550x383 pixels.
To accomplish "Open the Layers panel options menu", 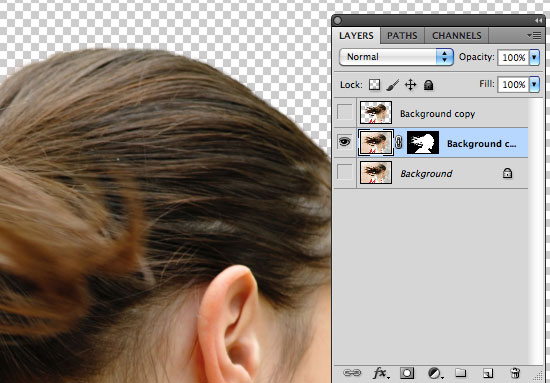I will [x=534, y=35].
